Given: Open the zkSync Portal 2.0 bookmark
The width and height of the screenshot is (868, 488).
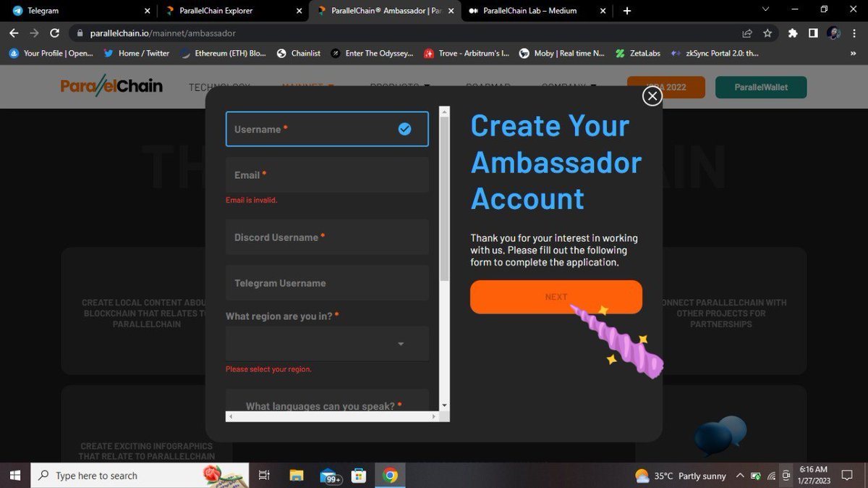Looking at the screenshot, I should pos(715,53).
